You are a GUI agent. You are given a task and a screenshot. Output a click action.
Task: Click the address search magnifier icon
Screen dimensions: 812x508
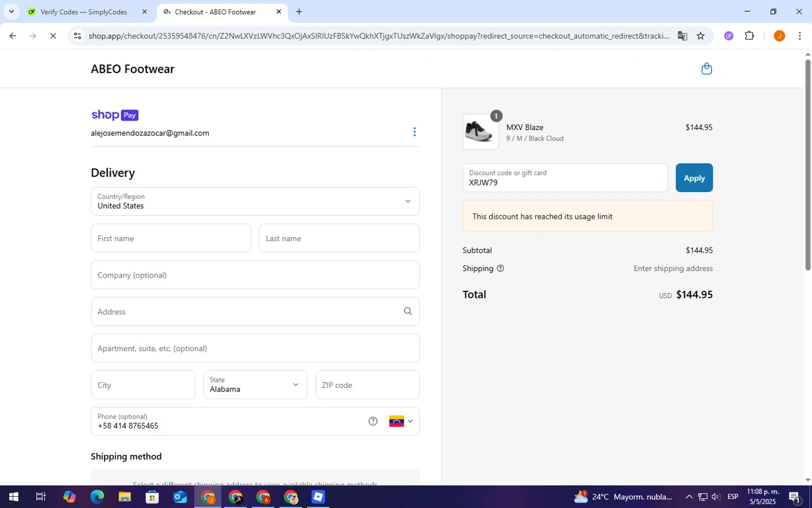click(408, 311)
